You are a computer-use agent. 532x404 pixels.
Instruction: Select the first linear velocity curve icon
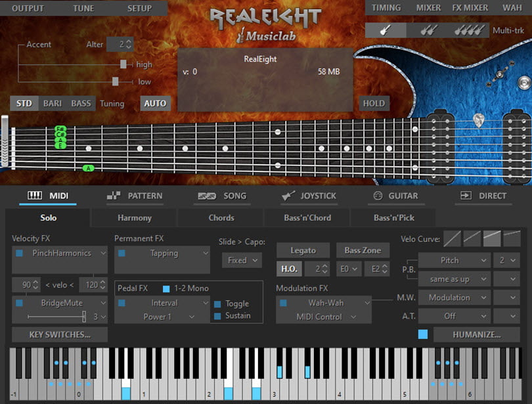tap(452, 239)
